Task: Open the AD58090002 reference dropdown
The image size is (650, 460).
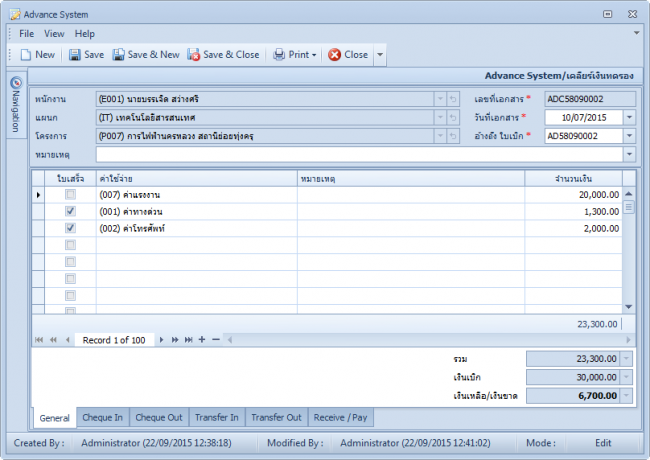Action: point(629,136)
